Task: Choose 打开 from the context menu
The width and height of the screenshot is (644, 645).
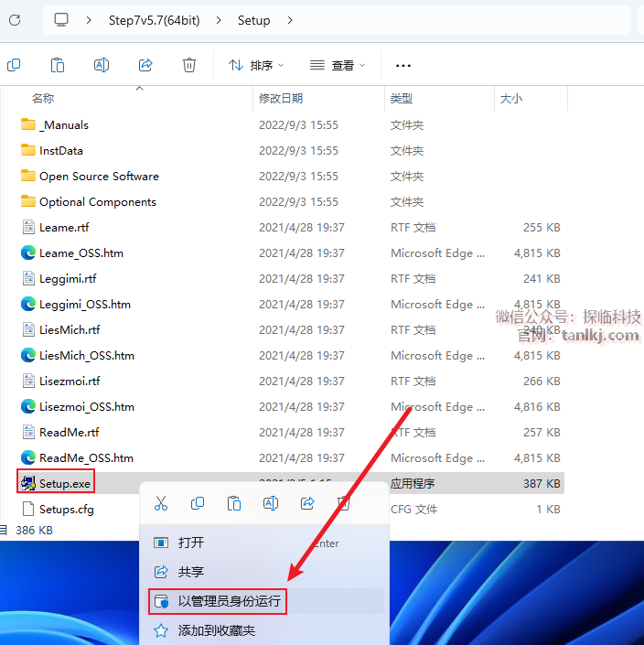Action: coord(263,543)
